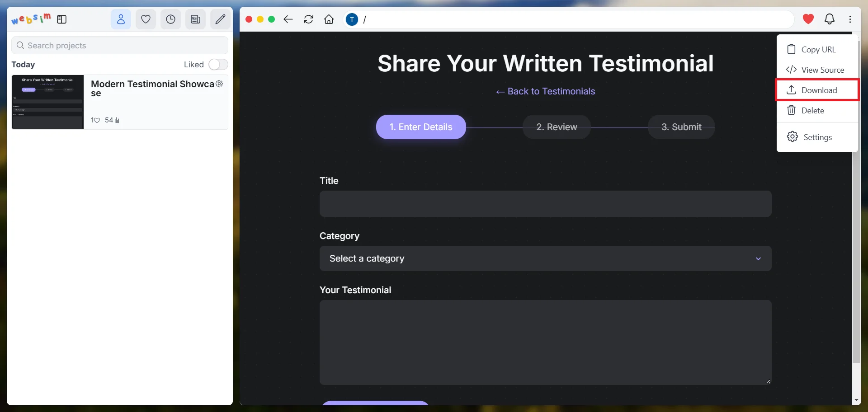
Task: Toggle the Liked switch
Action: (218, 65)
